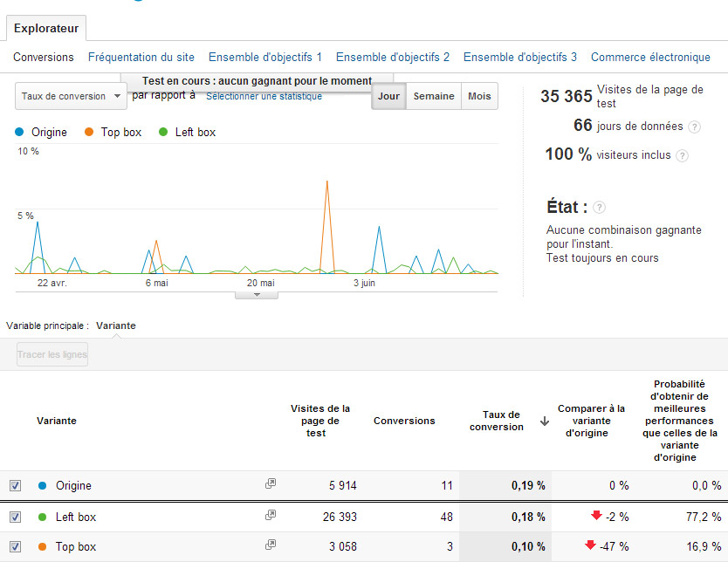Click blue dot in Origine table row
This screenshot has width=728, height=562.
pyautogui.click(x=42, y=485)
